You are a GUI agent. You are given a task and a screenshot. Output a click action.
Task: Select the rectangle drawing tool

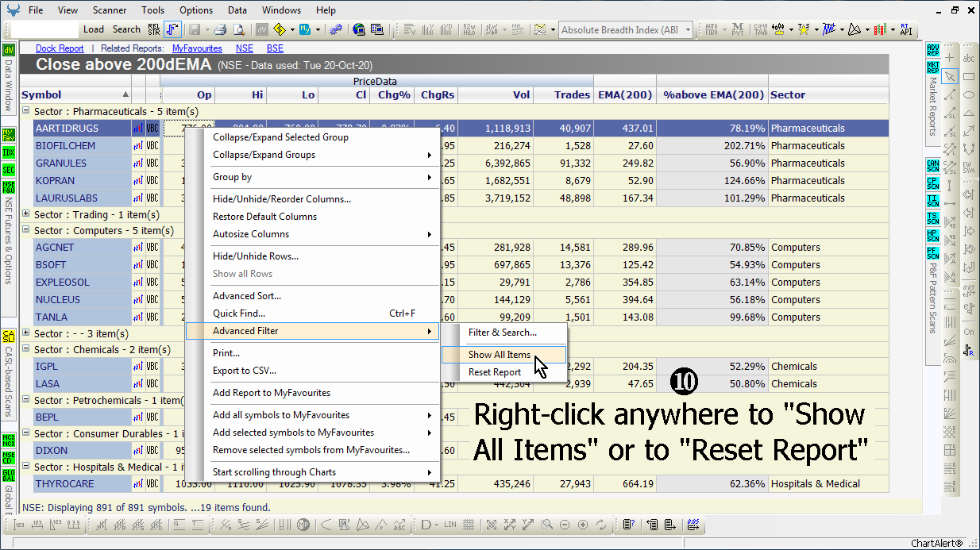tap(969, 76)
